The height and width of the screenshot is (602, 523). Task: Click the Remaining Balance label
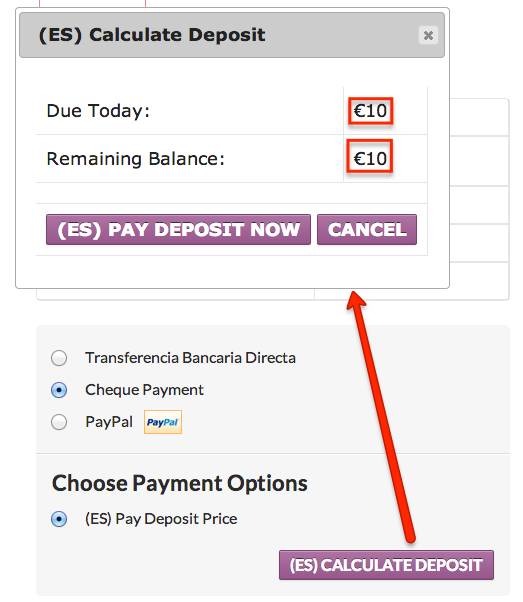pos(136,159)
